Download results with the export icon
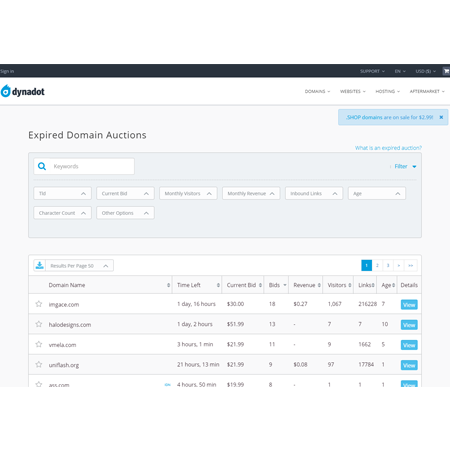 tap(40, 265)
